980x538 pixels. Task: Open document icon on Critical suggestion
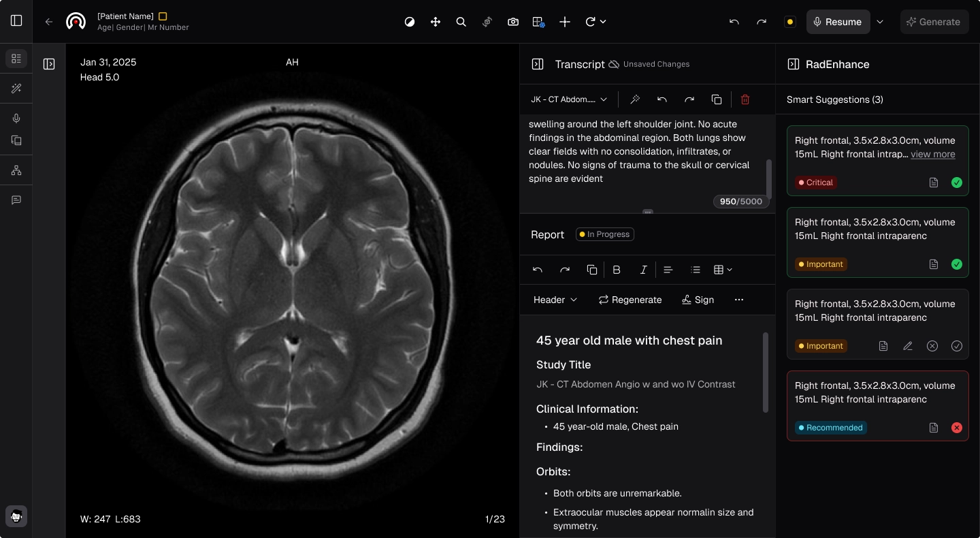pyautogui.click(x=934, y=183)
